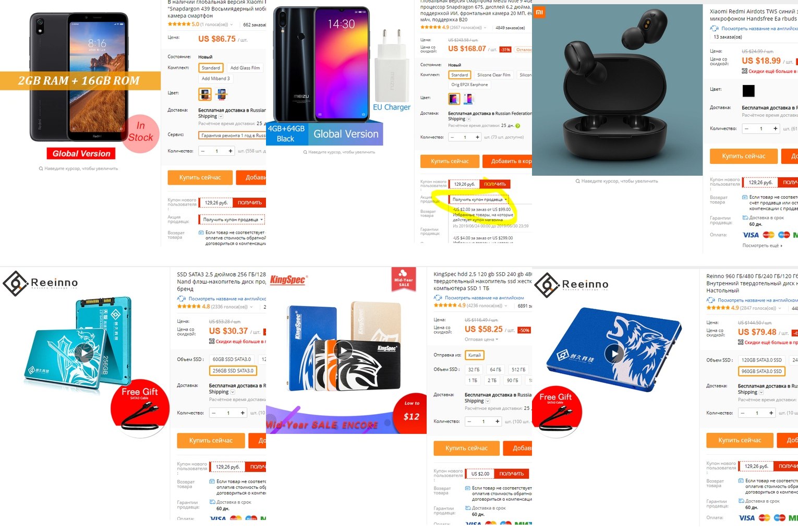Play the teal Reeinno 256GB SSD video

[x=84, y=353]
